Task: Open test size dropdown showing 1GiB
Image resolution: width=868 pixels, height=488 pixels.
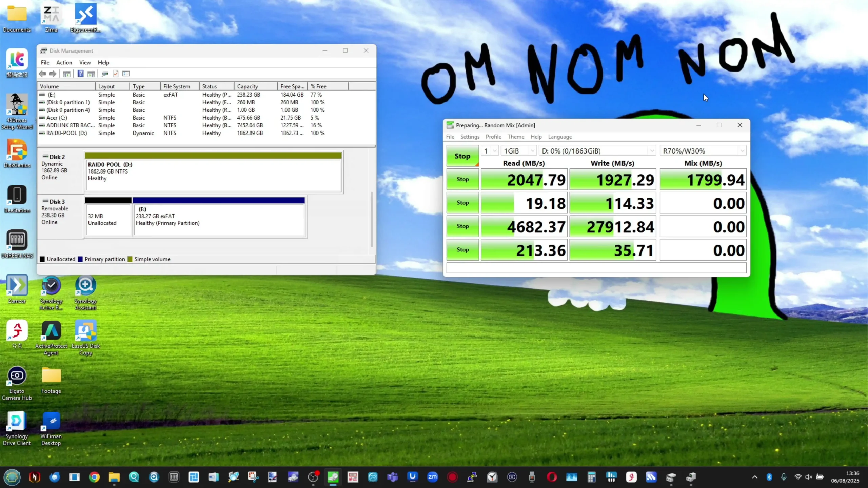Action: coord(518,151)
